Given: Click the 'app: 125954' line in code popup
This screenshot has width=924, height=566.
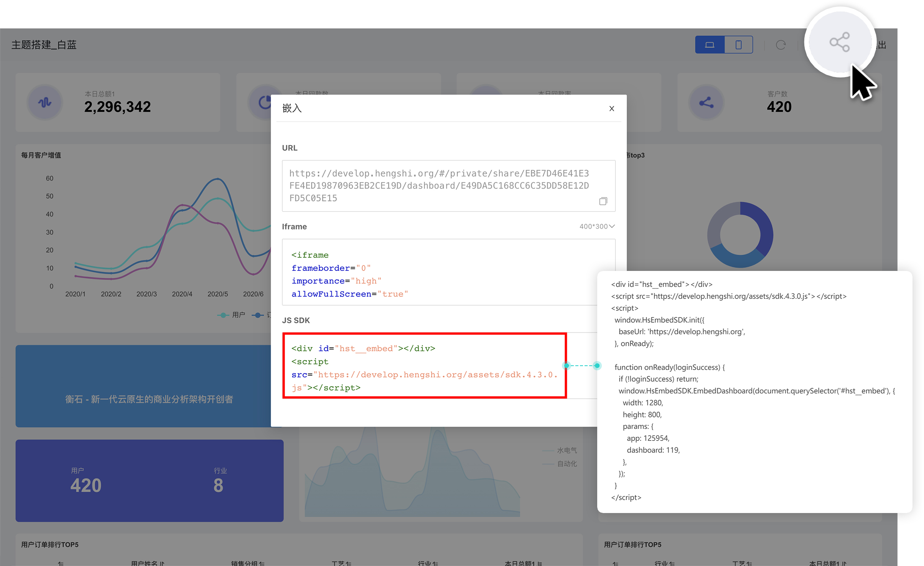Looking at the screenshot, I should (x=648, y=438).
